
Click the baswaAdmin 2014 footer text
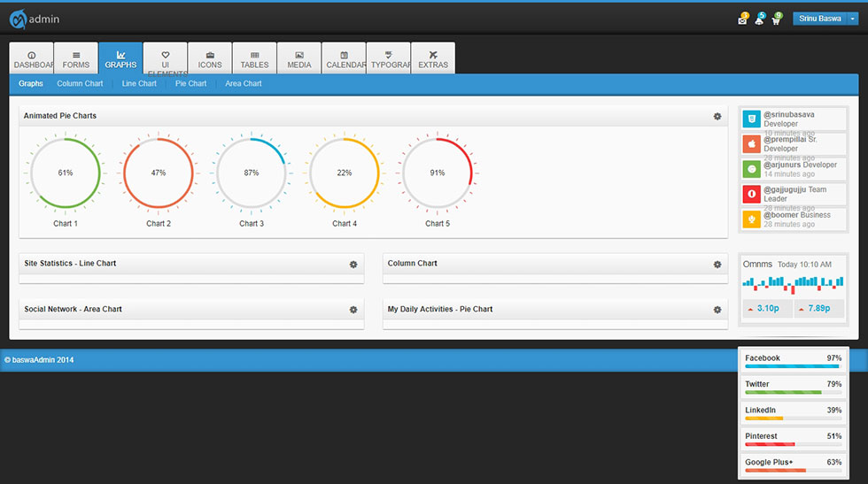[39, 360]
